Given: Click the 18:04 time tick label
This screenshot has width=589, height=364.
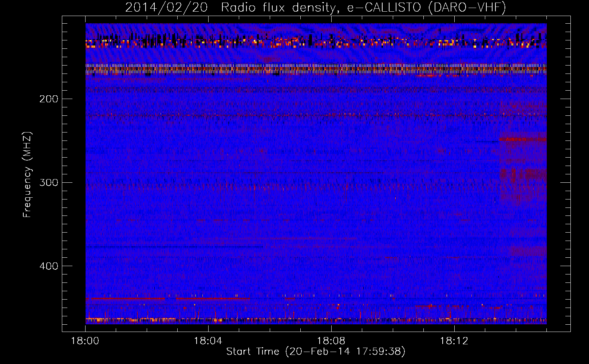Looking at the screenshot, I should (208, 341).
